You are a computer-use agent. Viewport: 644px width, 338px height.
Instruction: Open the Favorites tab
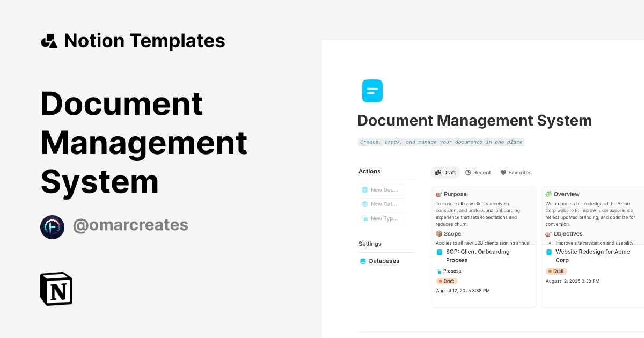point(516,173)
